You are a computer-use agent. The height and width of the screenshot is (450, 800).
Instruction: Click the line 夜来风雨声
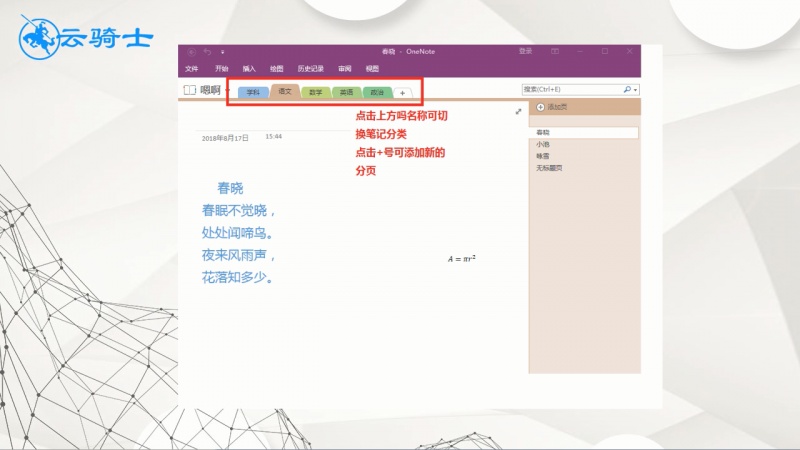[x=238, y=255]
